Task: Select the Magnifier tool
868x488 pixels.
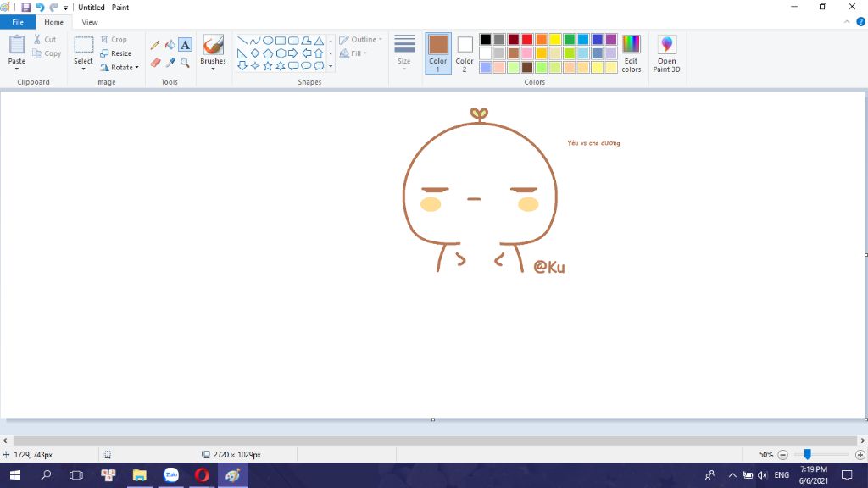Action: coord(185,63)
